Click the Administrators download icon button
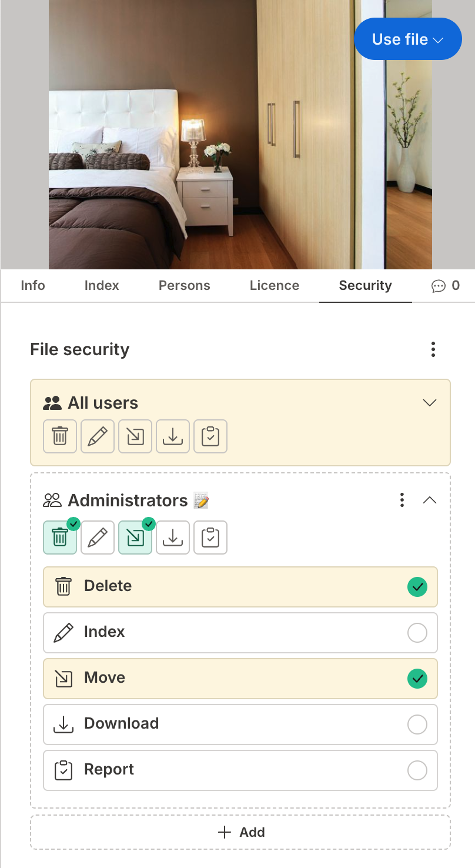 pos(173,538)
